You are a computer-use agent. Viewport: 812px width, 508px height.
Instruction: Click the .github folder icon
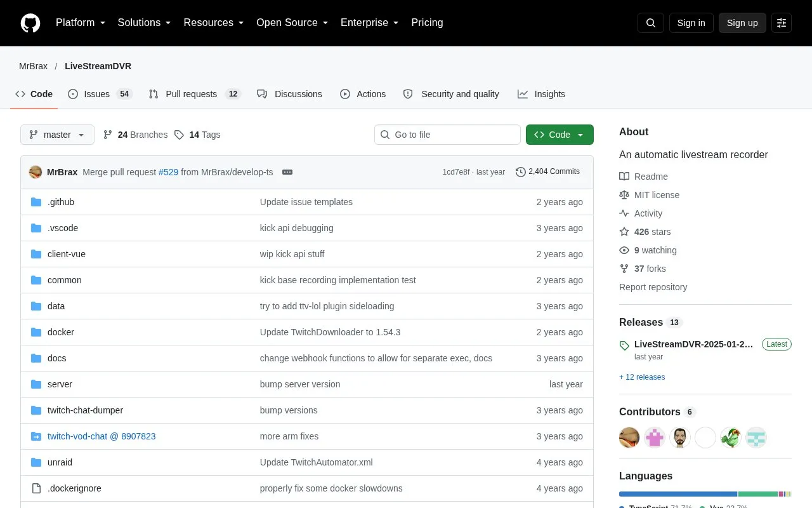36,202
